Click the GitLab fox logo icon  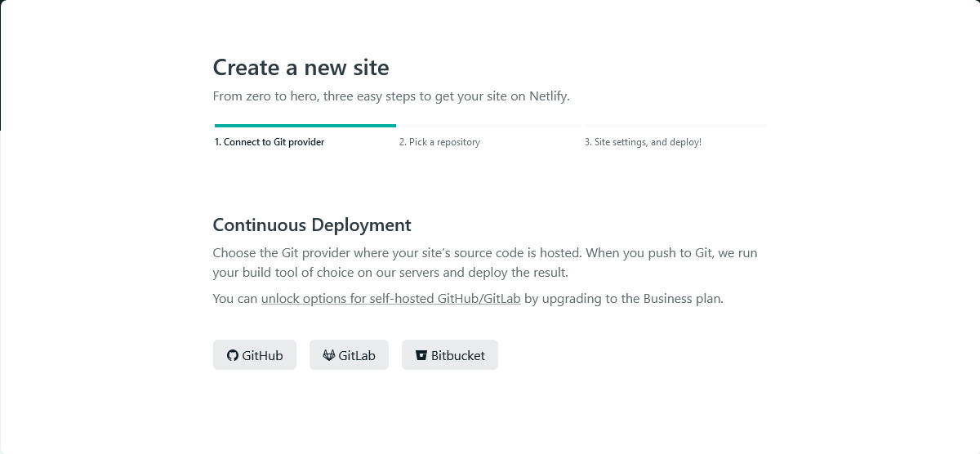click(x=329, y=355)
